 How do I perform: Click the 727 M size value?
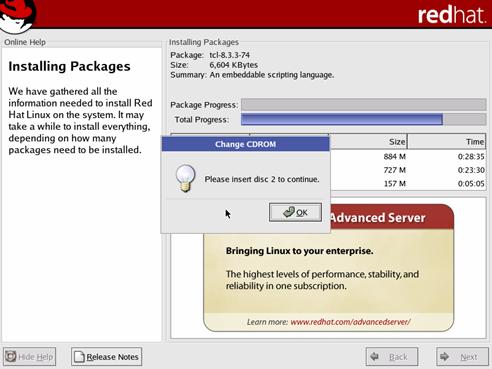[394, 170]
